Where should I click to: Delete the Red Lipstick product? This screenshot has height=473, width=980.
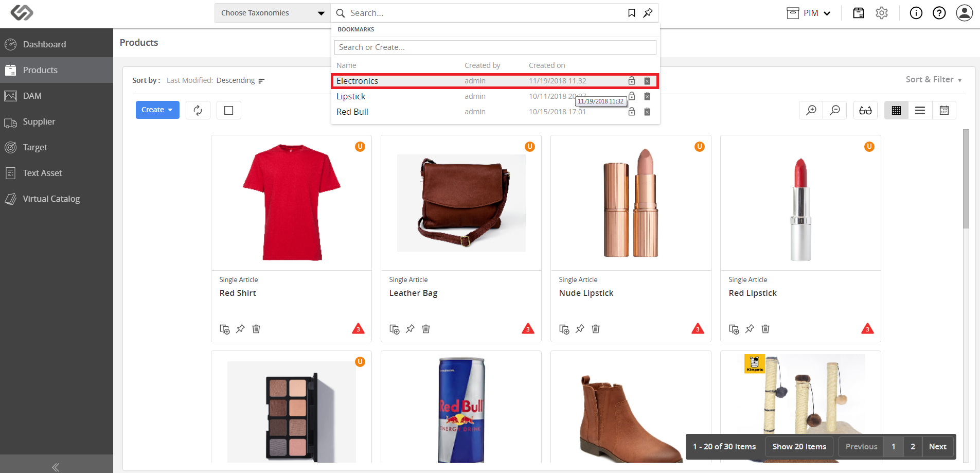click(765, 328)
